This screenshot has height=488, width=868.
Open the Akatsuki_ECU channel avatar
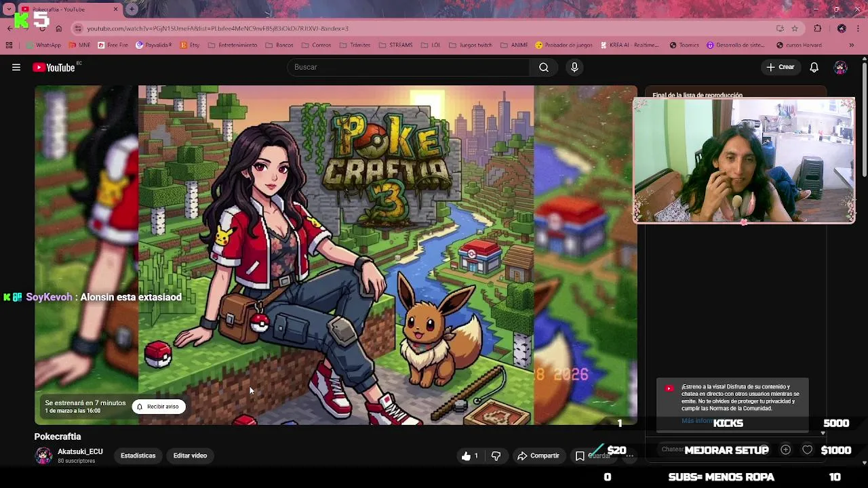43,455
